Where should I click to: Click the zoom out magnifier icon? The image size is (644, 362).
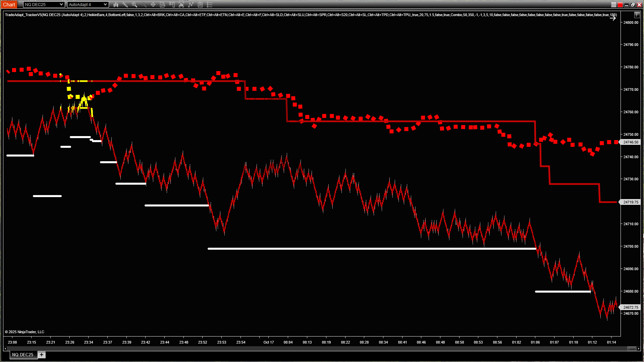tap(144, 5)
